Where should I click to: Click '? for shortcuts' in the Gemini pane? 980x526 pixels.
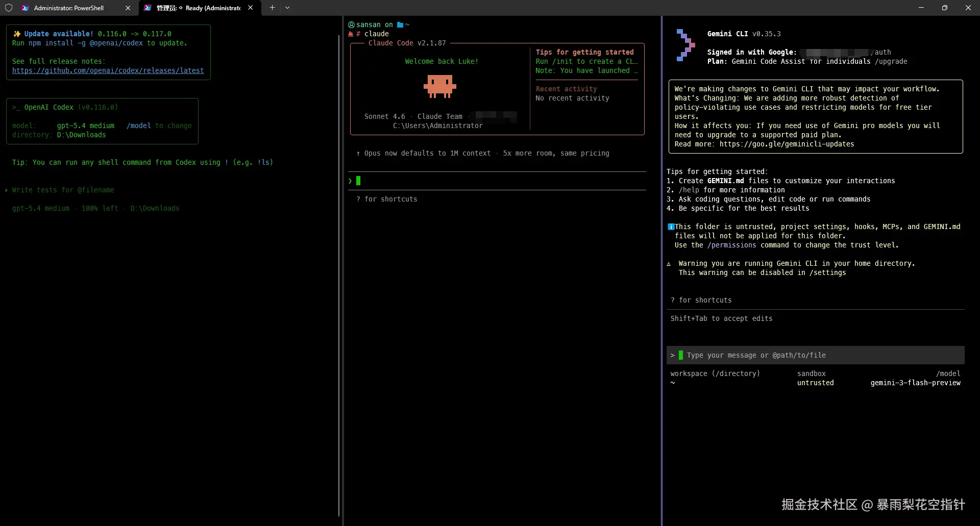coord(701,300)
